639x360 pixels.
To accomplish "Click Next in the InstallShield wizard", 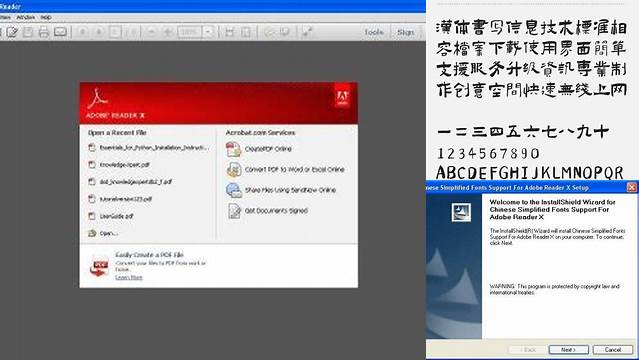I will (x=568, y=350).
